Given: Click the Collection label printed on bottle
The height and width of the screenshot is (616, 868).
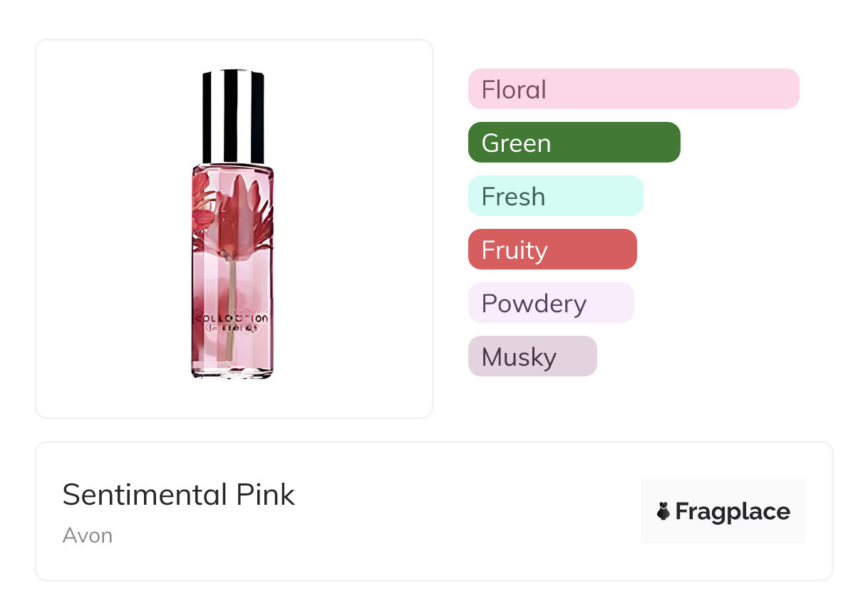Looking at the screenshot, I should (x=232, y=319).
